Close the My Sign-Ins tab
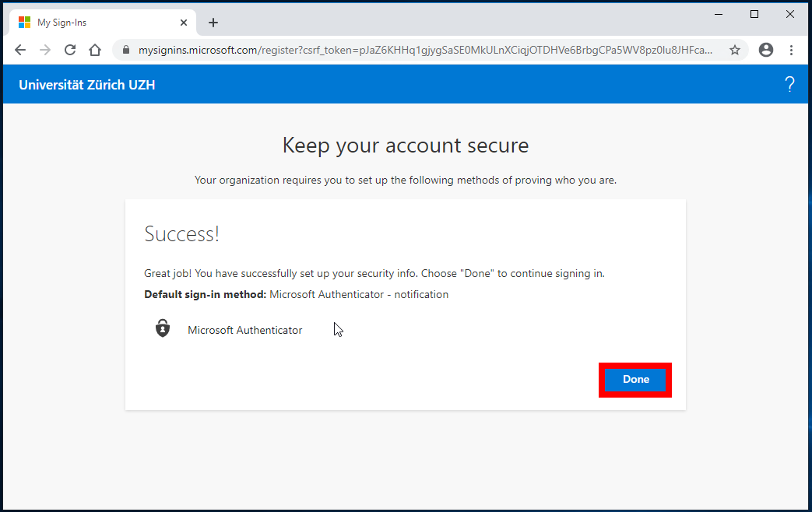This screenshot has width=812, height=512. (184, 23)
